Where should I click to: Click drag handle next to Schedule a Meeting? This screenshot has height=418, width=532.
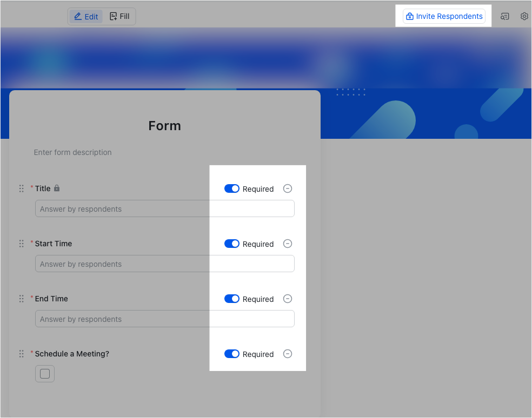[22, 354]
